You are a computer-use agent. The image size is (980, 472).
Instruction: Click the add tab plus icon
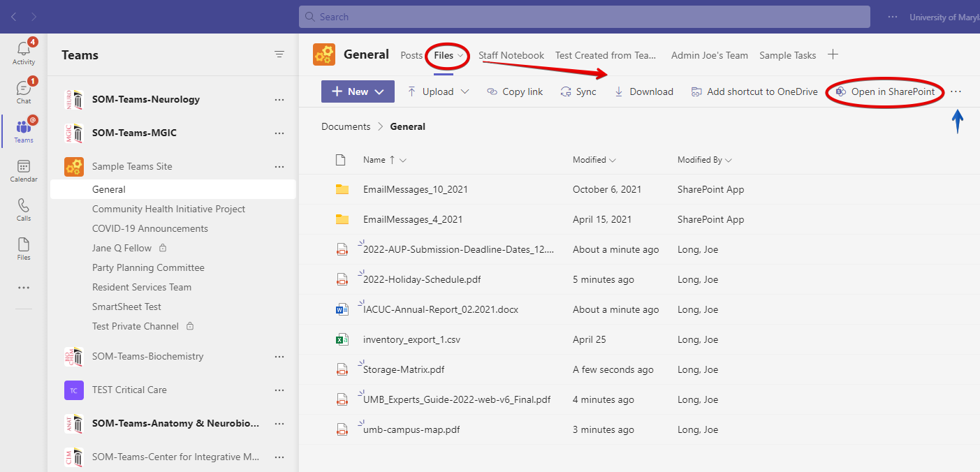coord(833,54)
